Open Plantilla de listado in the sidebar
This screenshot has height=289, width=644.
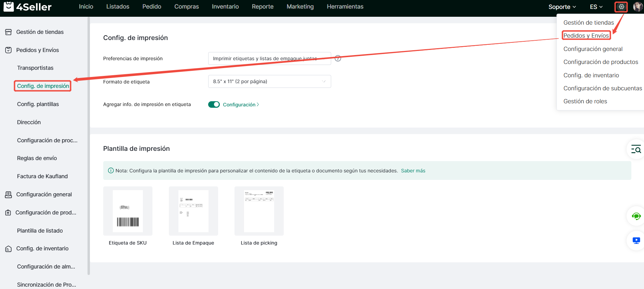[x=40, y=231]
